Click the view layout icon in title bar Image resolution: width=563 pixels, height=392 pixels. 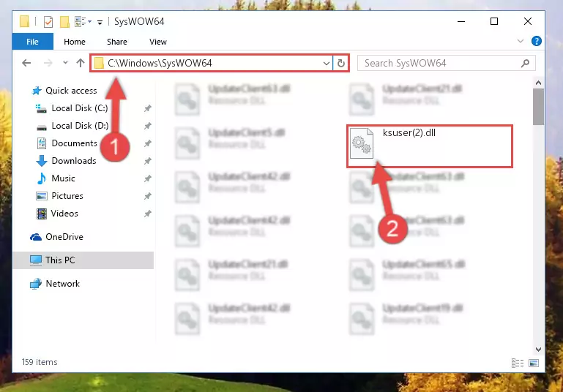point(83,21)
